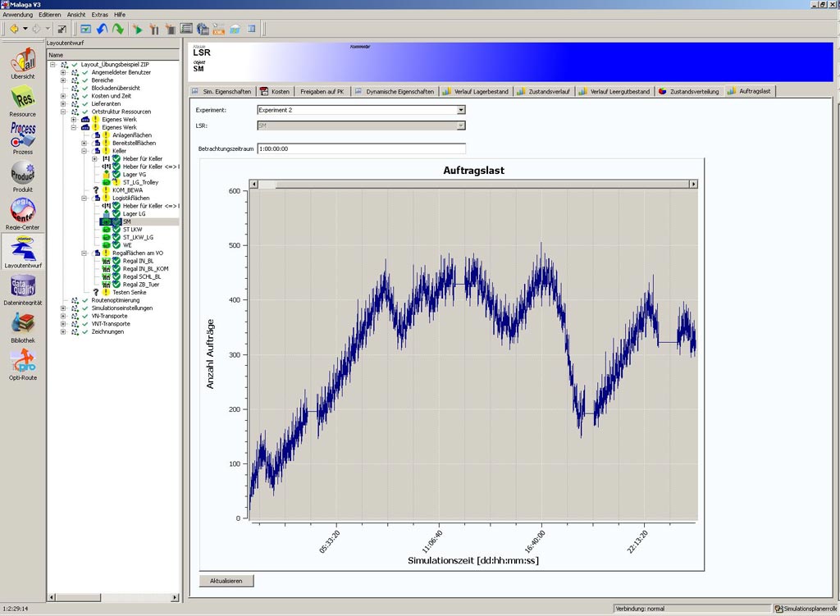This screenshot has width=840, height=616.
Task: Expand the Bereiche tree node
Action: [63, 80]
